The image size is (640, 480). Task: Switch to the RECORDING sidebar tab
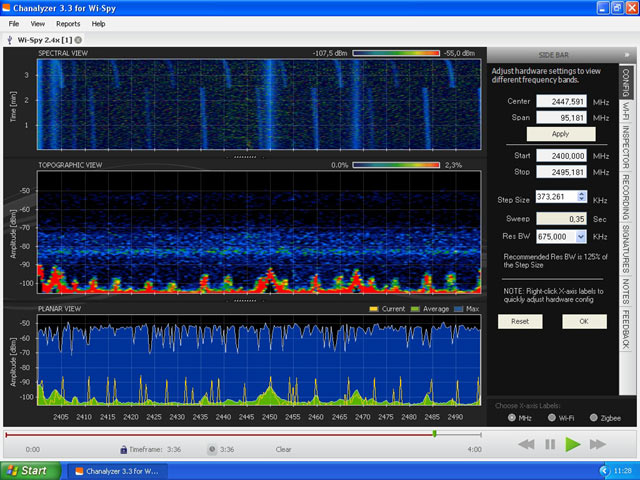coord(626,197)
